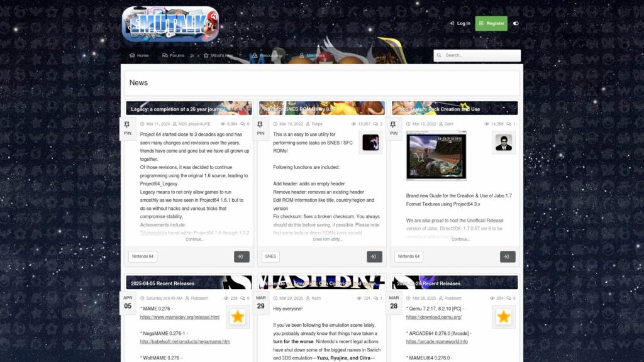The height and width of the screenshot is (362, 644).
Task: Open author Gent profile
Action: tap(449, 124)
